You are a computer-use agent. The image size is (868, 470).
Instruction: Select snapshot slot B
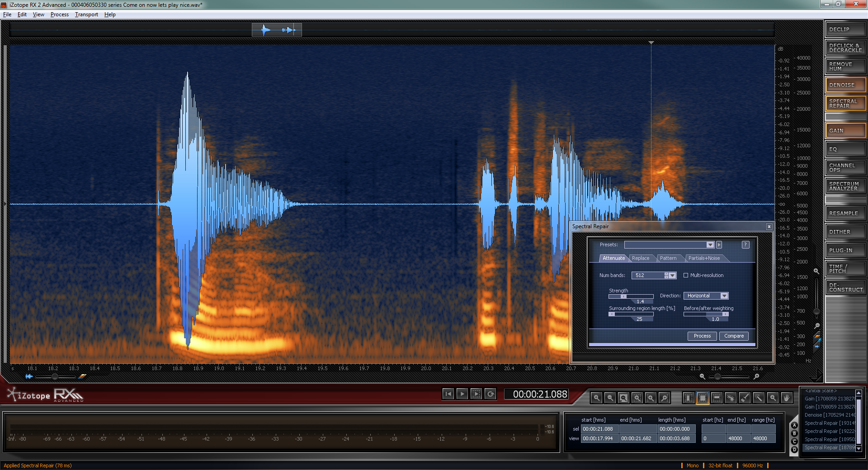794,433
